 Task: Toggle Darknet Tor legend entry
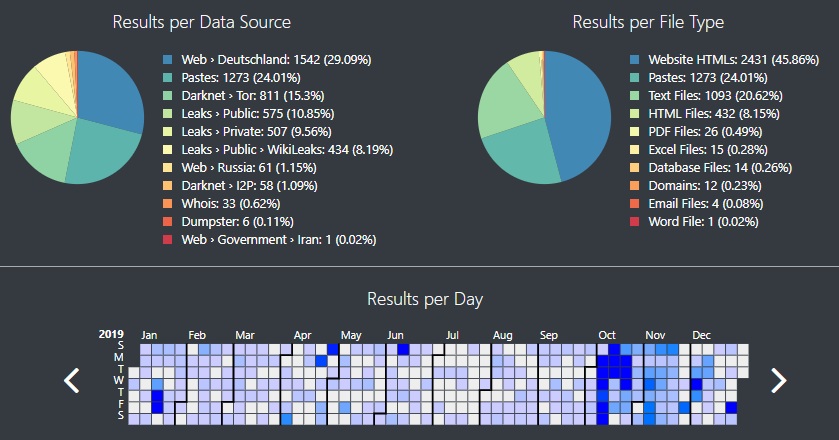[x=250, y=96]
